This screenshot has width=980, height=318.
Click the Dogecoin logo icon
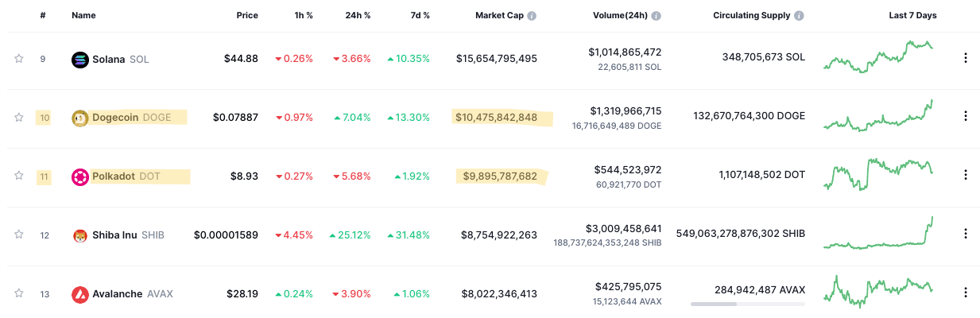(79, 118)
